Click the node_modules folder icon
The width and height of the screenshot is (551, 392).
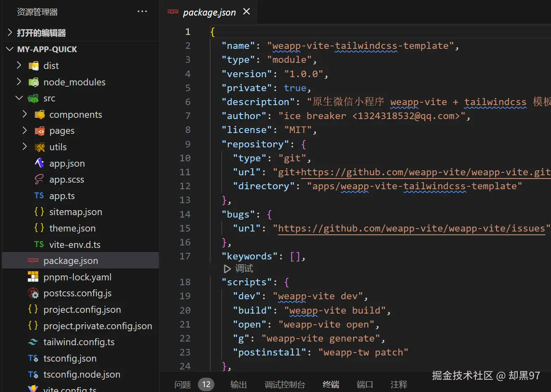point(33,82)
